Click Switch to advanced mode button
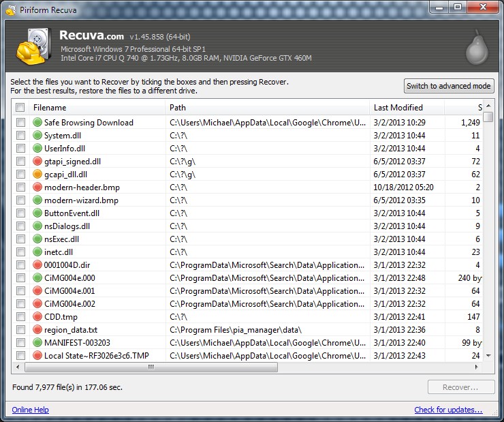The height and width of the screenshot is (422, 504). (x=449, y=86)
